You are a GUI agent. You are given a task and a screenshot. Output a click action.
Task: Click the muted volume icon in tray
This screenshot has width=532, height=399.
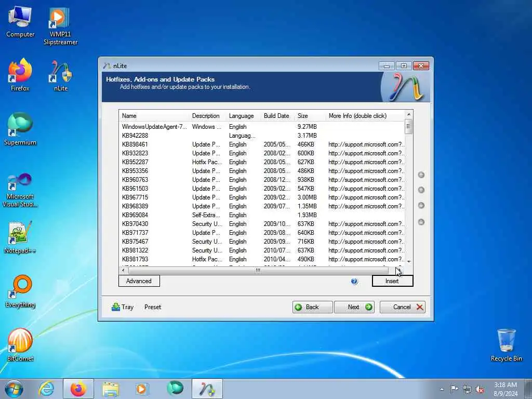click(x=480, y=389)
